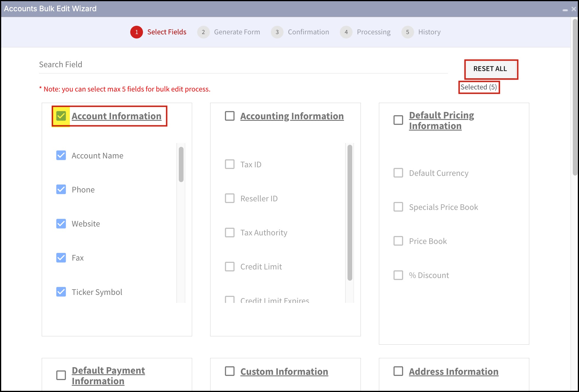The width and height of the screenshot is (579, 392).
Task: Uncheck the Ticker Symbol field
Action: click(61, 292)
